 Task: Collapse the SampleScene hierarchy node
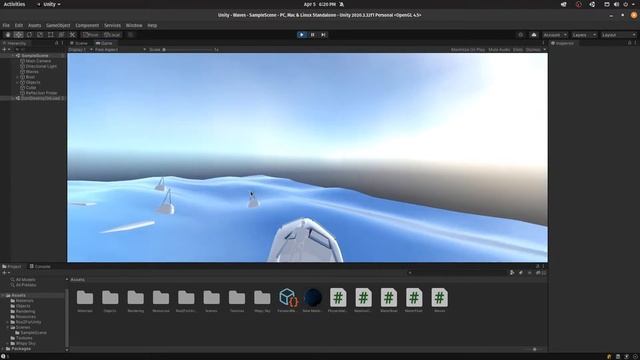[13, 56]
